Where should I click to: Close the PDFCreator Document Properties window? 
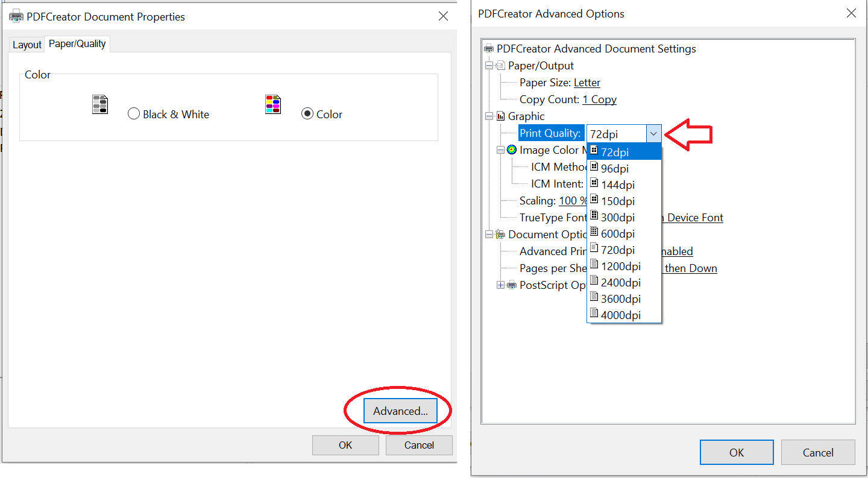(x=443, y=16)
